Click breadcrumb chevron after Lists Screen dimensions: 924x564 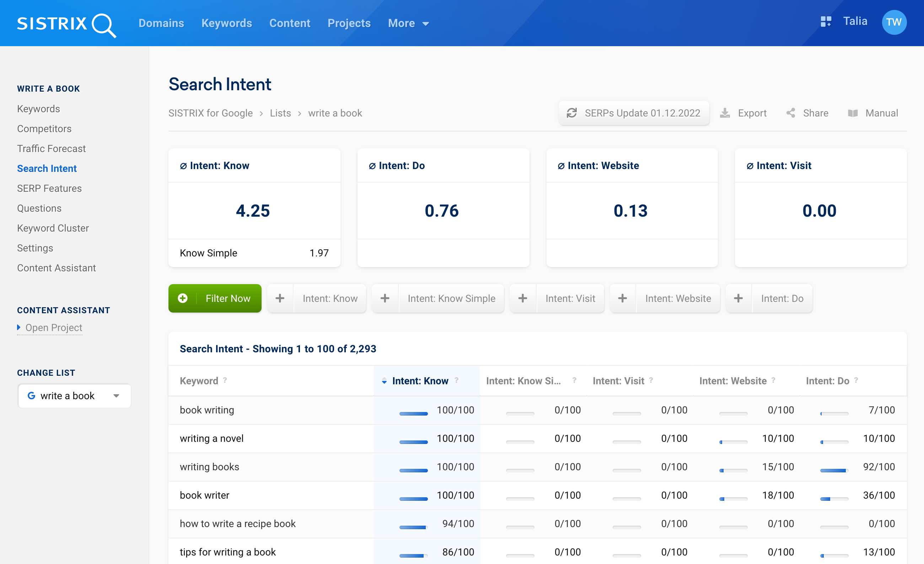pyautogui.click(x=300, y=114)
